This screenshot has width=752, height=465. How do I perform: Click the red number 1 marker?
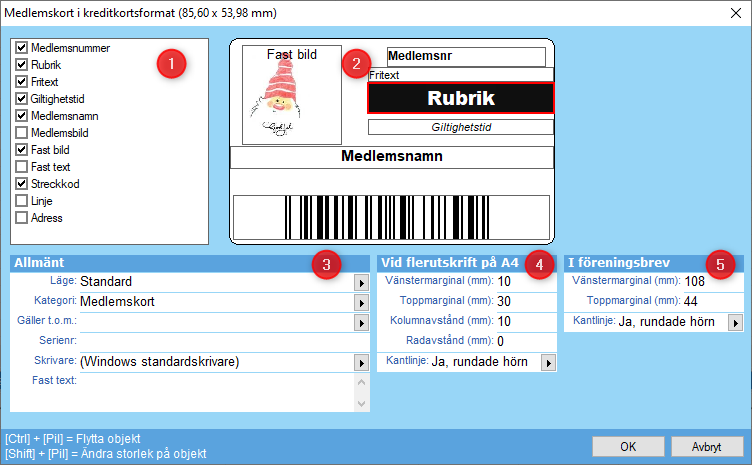[x=171, y=64]
